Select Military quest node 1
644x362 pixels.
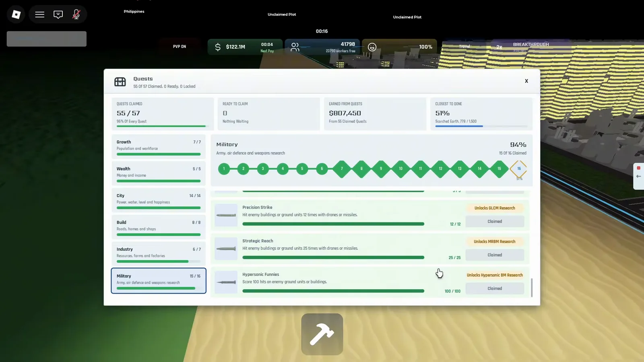coord(224,169)
